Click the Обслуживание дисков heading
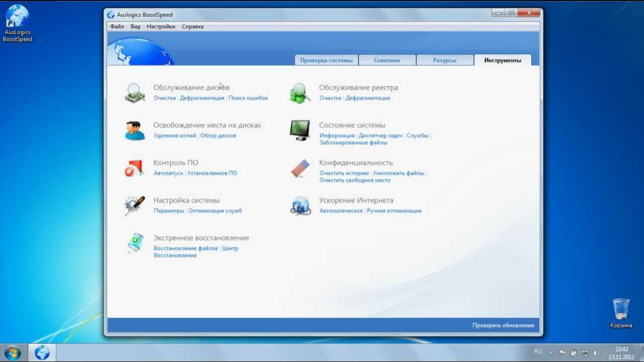 (191, 87)
